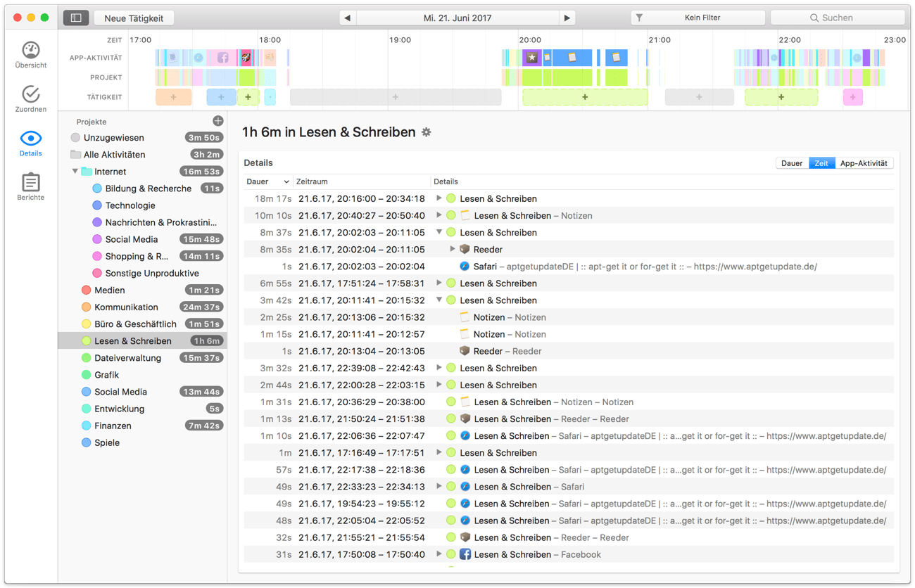Switch to the App-Aktivität segment
The image size is (915, 588).
(864, 163)
